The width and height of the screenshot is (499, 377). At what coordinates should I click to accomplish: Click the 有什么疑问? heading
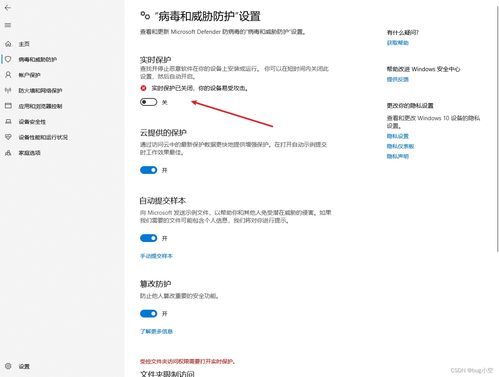[x=403, y=32]
